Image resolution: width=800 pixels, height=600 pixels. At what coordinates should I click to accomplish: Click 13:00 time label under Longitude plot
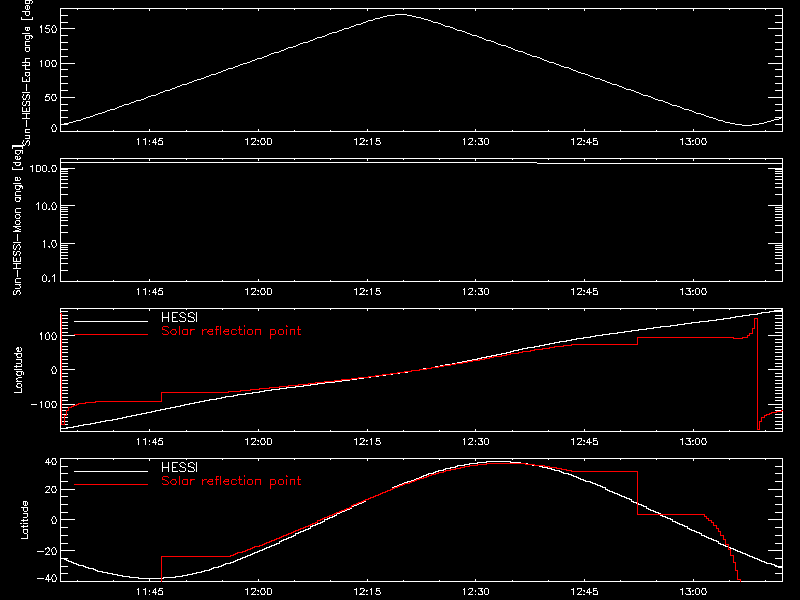(693, 441)
